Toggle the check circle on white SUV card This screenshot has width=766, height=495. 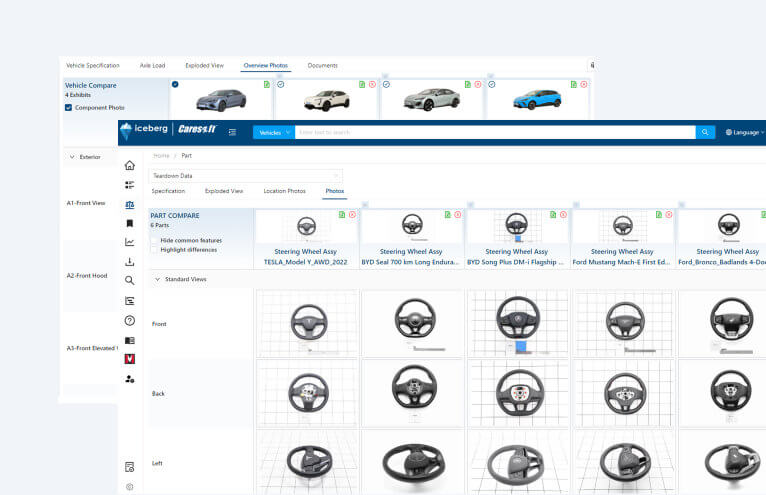click(280, 85)
